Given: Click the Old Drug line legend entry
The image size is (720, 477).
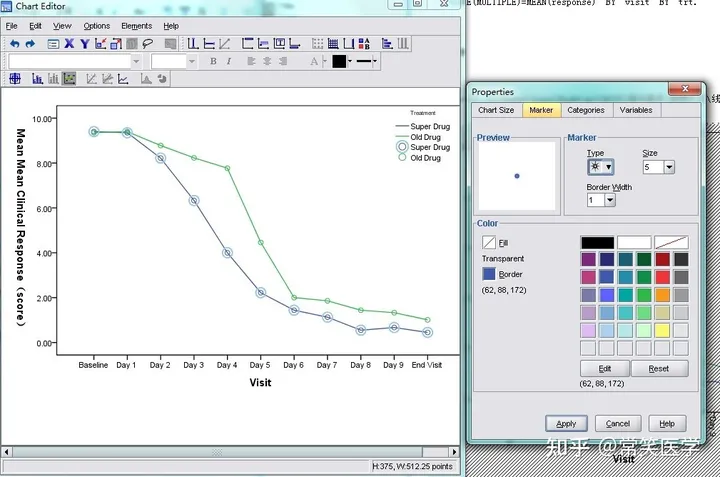Looking at the screenshot, I should click(x=418, y=137).
